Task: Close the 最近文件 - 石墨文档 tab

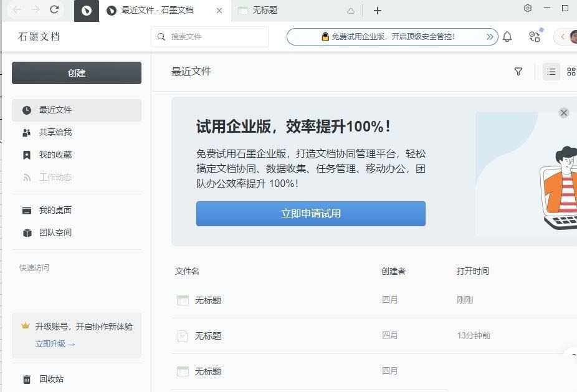Action: pos(219,11)
